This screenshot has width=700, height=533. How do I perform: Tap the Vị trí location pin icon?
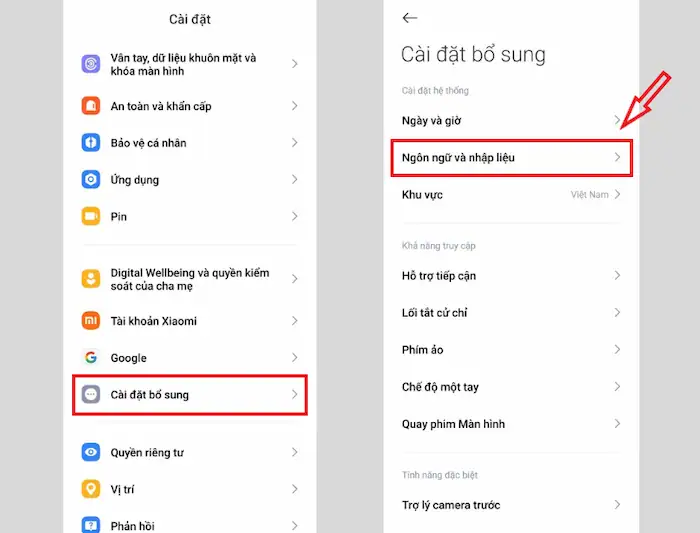(91, 489)
